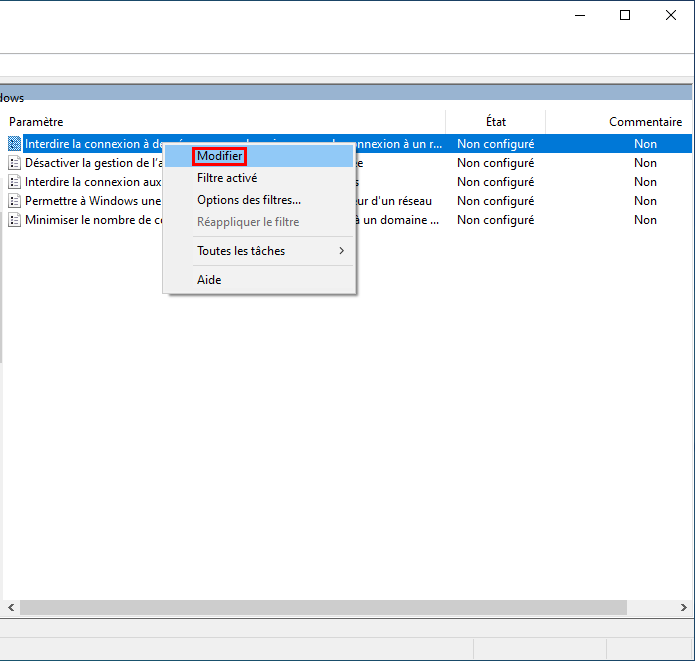
Task: Click policy icon for Interdire la connexion à de…
Action: [x=15, y=144]
